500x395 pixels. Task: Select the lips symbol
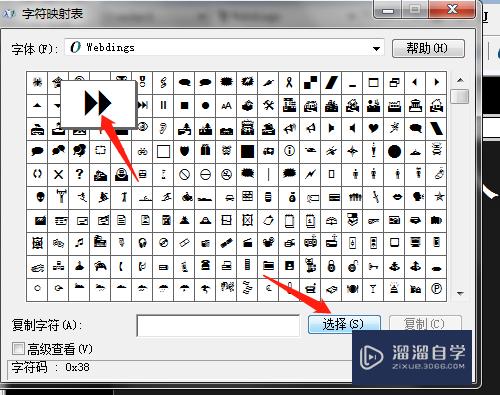point(397,197)
